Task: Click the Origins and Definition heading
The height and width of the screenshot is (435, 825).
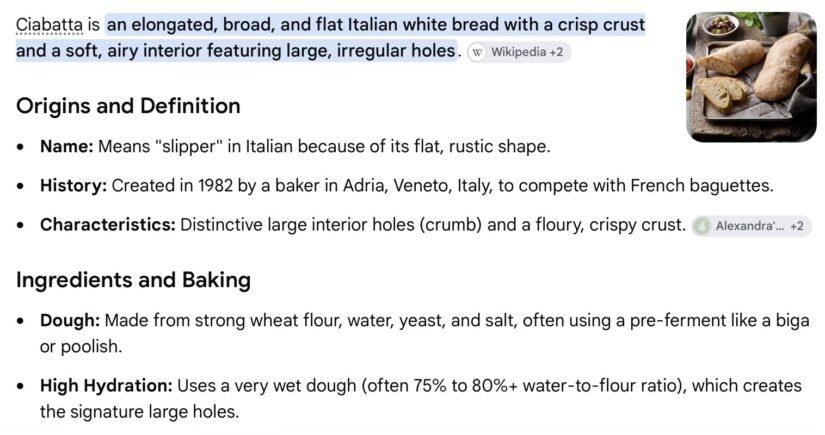Action: 128,106
